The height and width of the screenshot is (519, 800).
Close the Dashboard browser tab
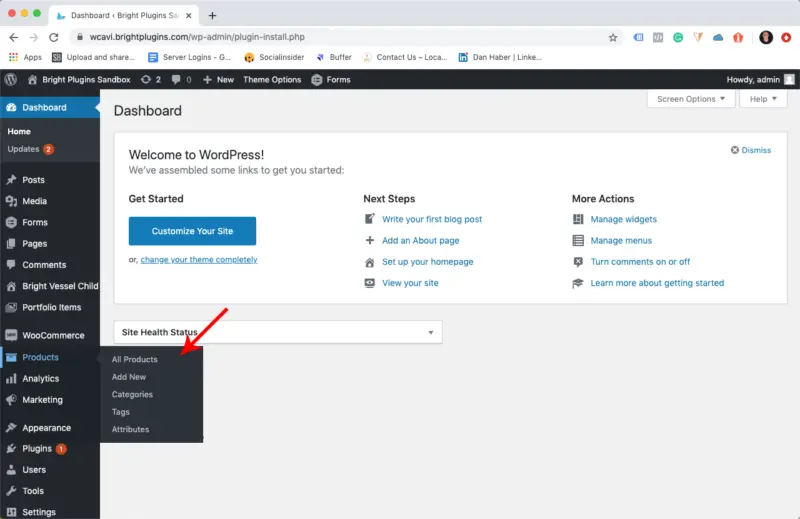click(x=189, y=15)
